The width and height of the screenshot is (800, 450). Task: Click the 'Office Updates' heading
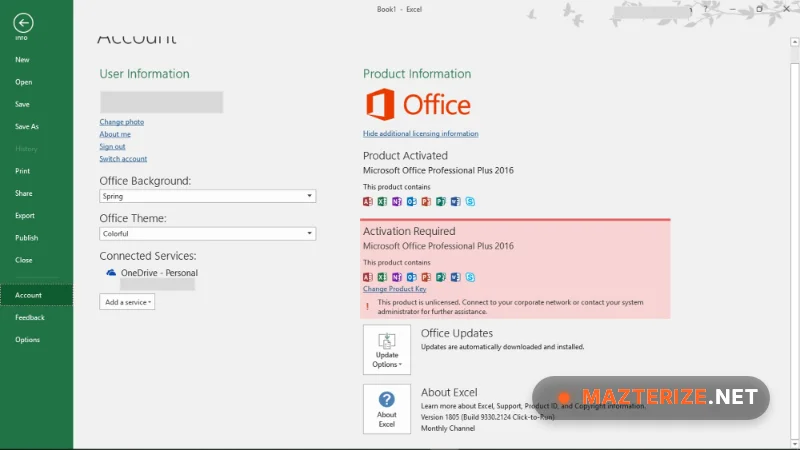(x=457, y=333)
